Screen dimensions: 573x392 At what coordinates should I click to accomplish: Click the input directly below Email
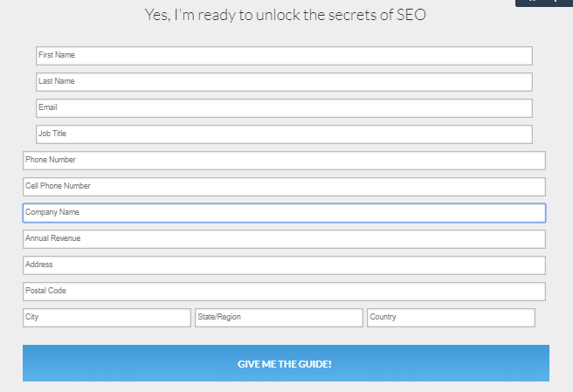point(284,134)
